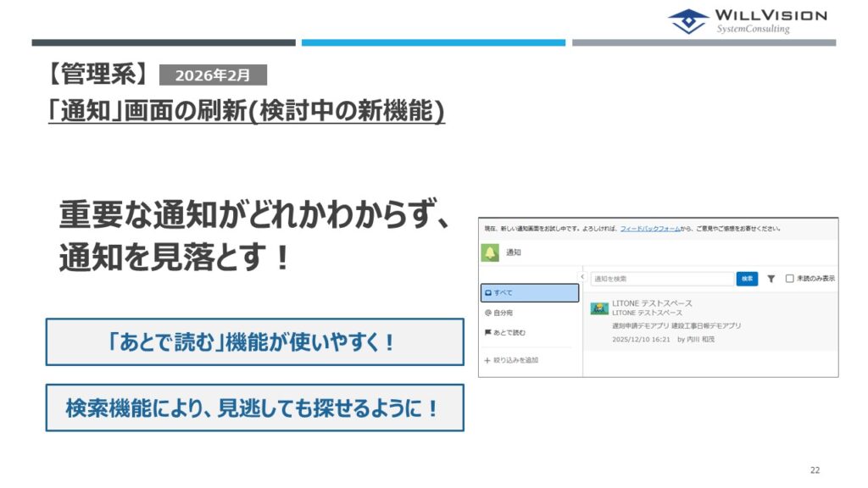
Task: Click the WillVision diamond logo
Action: click(687, 20)
